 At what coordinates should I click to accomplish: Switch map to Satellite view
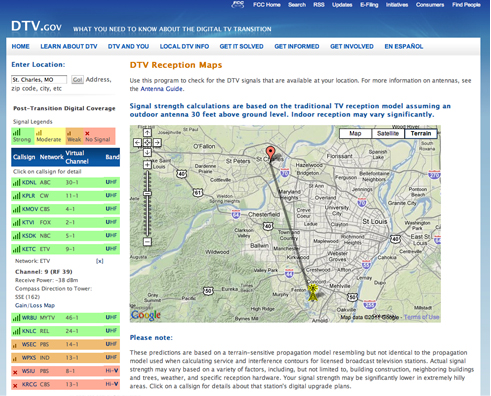coord(388,133)
